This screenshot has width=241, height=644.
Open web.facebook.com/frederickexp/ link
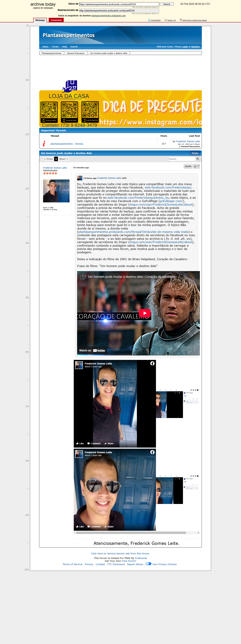click(168, 187)
